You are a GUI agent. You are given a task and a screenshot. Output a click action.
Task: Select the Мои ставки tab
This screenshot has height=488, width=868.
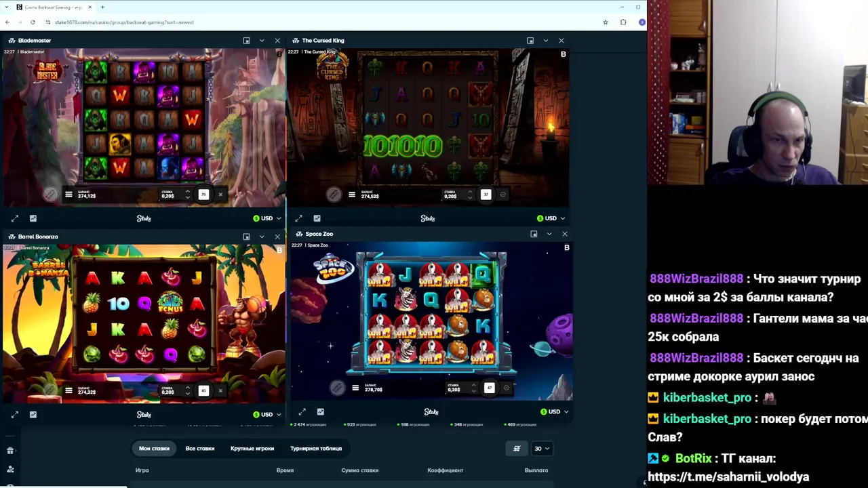click(154, 448)
